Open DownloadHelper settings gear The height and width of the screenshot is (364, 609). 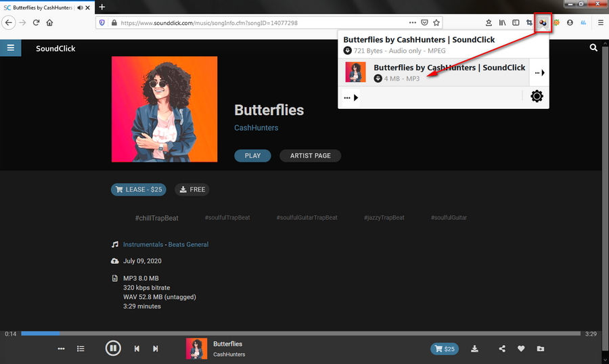(x=537, y=96)
